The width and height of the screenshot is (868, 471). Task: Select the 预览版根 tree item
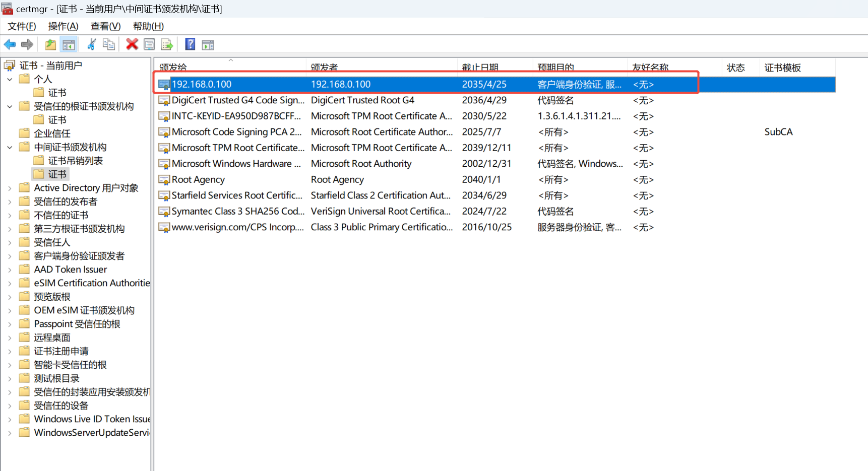click(x=52, y=297)
